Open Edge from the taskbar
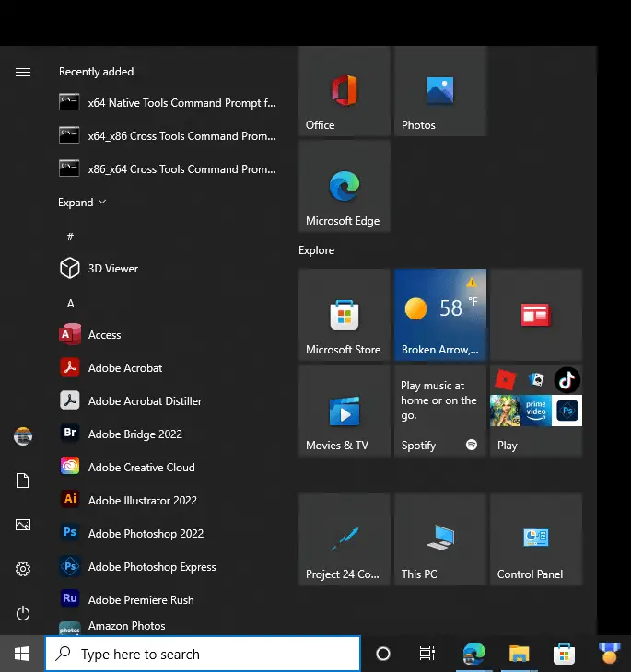 pyautogui.click(x=474, y=654)
